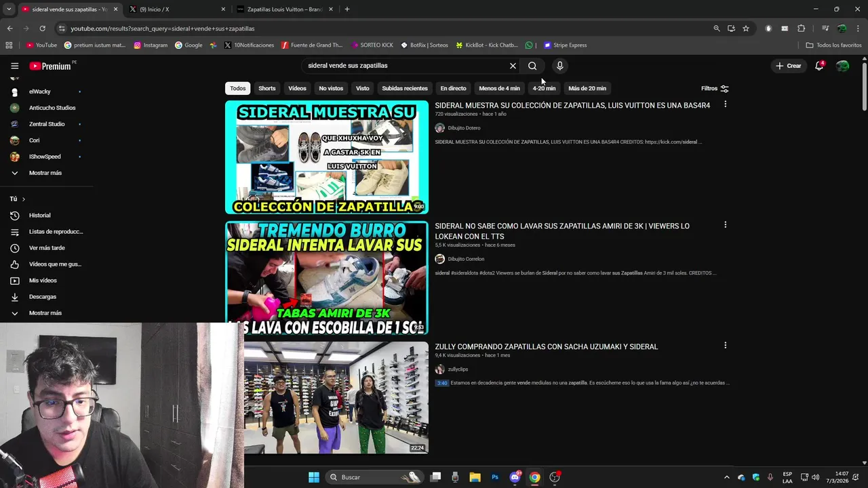Open options for SIDERAL NO SABE COMO LAVAR video

coord(725,225)
